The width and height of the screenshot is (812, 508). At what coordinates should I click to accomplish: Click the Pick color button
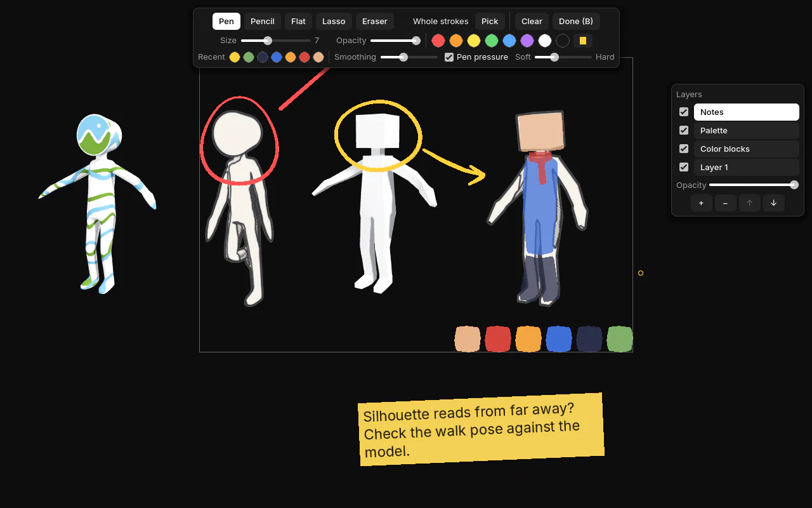[490, 21]
